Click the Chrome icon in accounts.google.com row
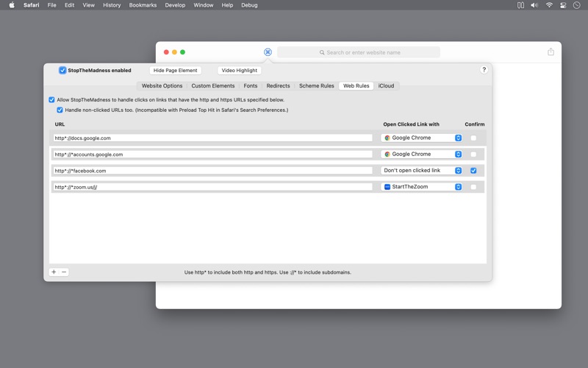Screen dimensions: 588x368 (x=387, y=154)
